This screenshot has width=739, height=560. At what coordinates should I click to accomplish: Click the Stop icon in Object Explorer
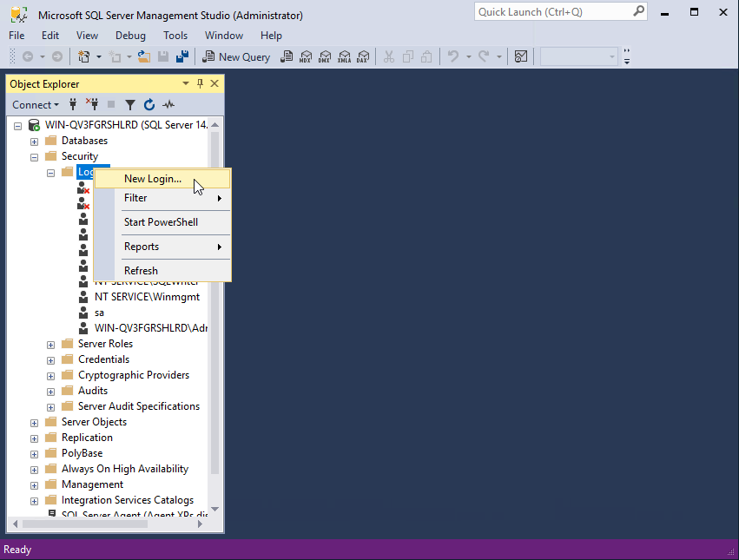(111, 105)
